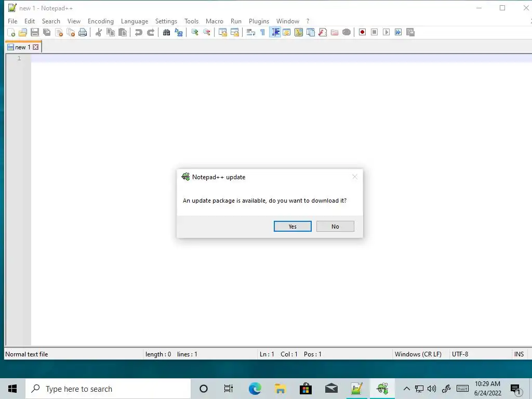Open Replace toolbar icon
Screen dimensions: 532x399
click(179, 32)
